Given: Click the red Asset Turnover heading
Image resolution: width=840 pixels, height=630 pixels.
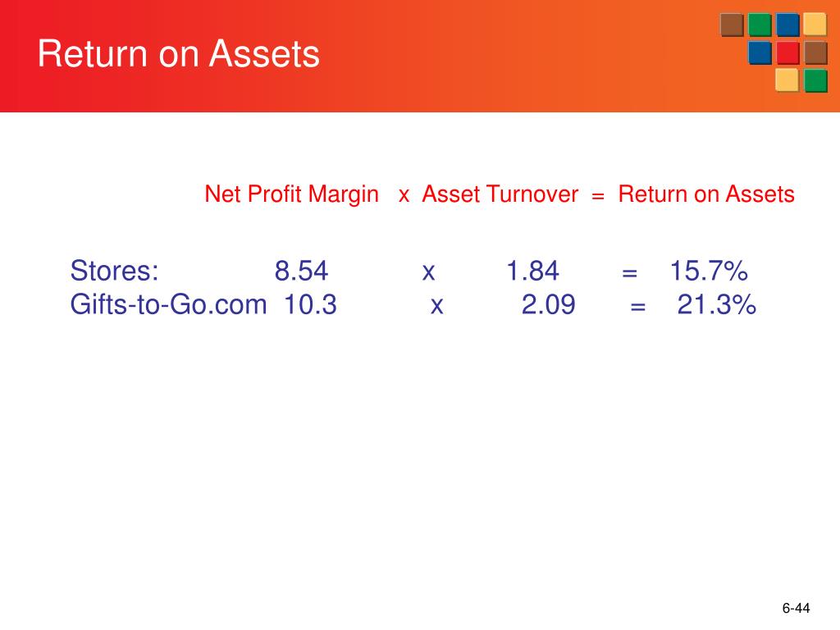Looking at the screenshot, I should (x=500, y=194).
